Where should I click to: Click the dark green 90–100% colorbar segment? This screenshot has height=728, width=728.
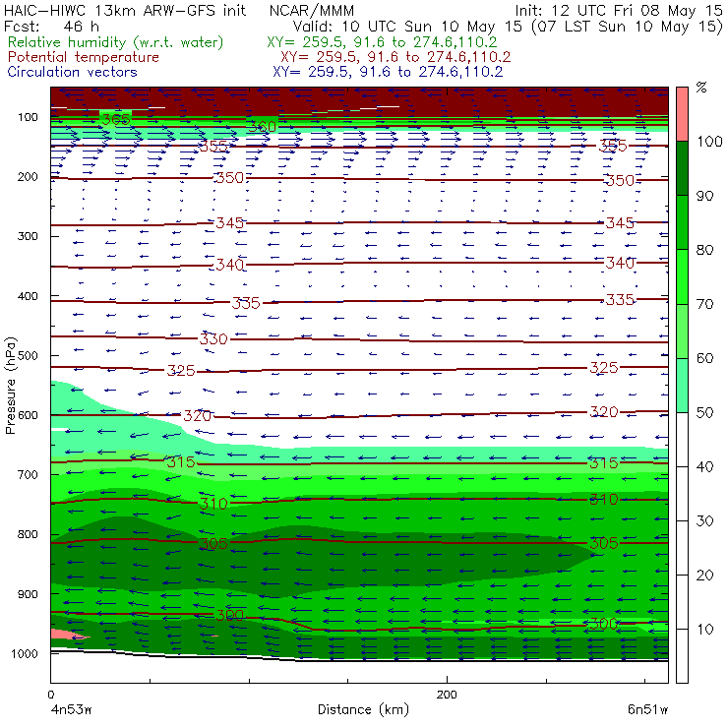click(x=682, y=168)
